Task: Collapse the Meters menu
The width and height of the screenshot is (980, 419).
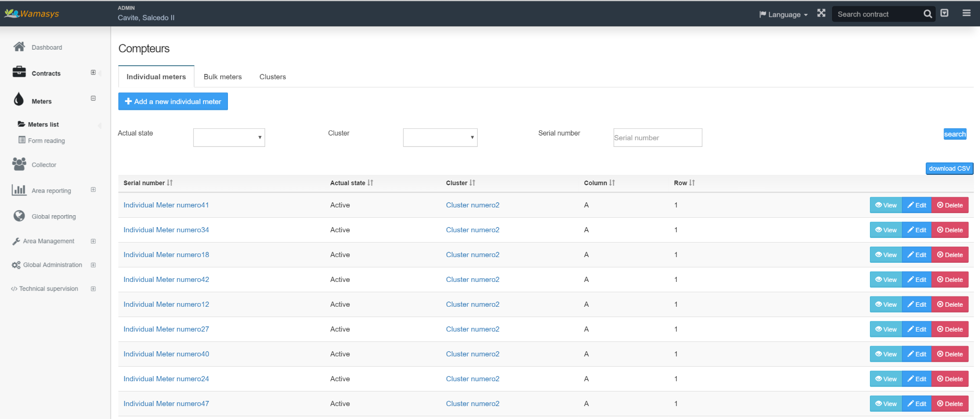Action: (93, 98)
